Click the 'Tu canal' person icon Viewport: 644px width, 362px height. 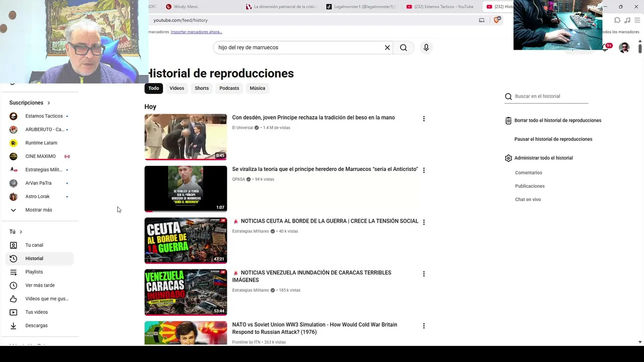pyautogui.click(x=14, y=245)
